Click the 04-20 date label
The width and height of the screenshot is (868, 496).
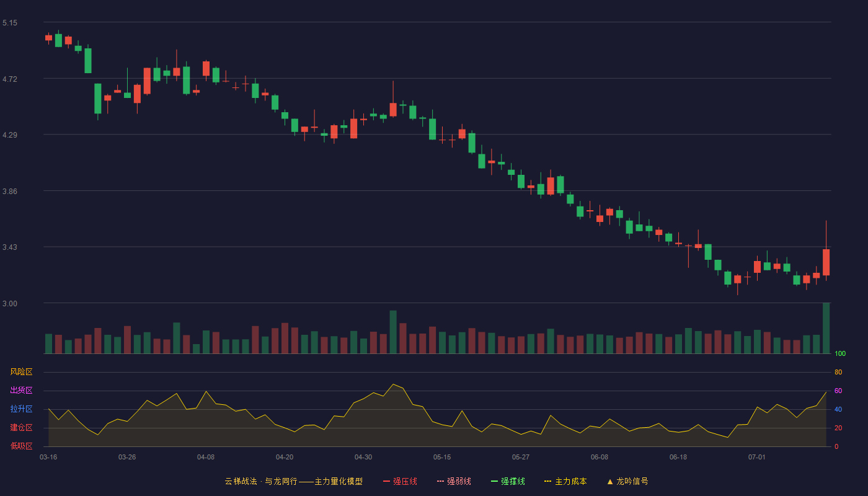(x=285, y=457)
